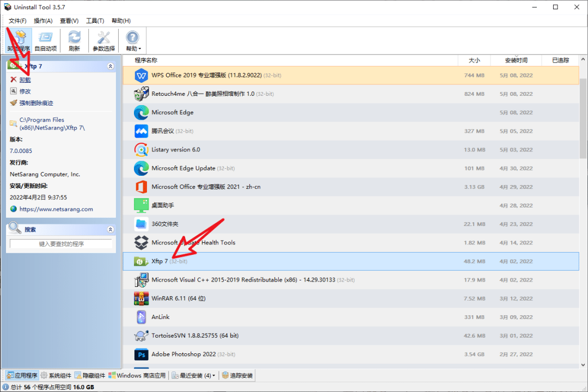This screenshot has width=588, height=392.
Task: Click the globe icon beside the website
Action: point(14,209)
